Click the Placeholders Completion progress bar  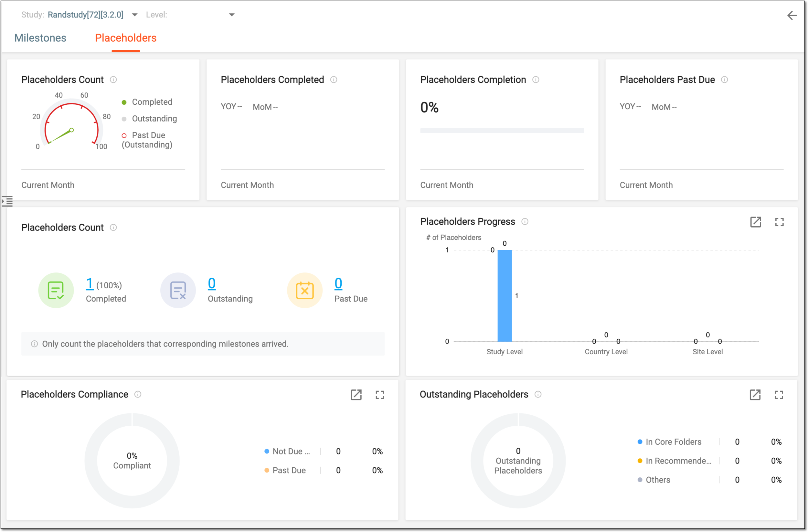click(x=502, y=130)
